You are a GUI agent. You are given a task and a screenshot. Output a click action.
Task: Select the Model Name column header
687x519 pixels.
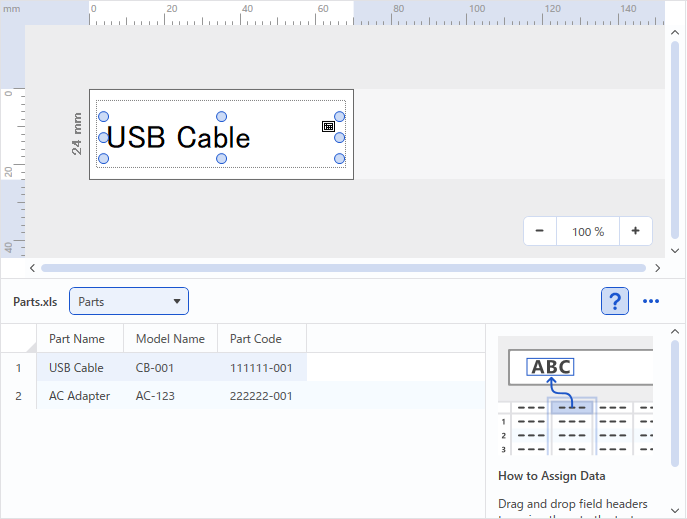(170, 339)
